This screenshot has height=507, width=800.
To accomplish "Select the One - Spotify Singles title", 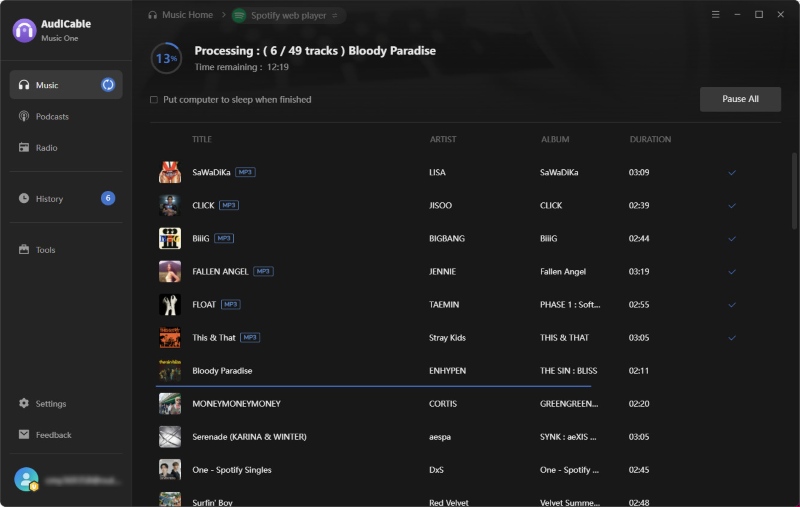I will click(x=232, y=470).
